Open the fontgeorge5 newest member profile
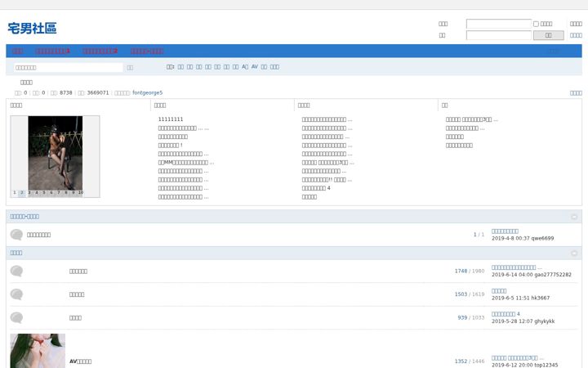 pos(147,92)
